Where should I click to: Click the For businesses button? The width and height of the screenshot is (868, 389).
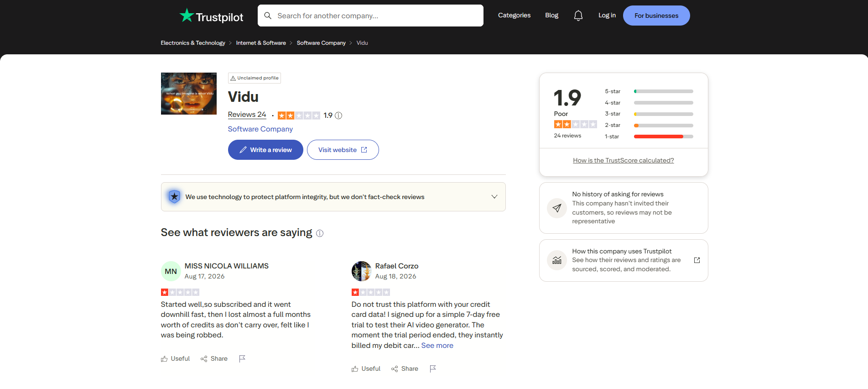tap(656, 16)
